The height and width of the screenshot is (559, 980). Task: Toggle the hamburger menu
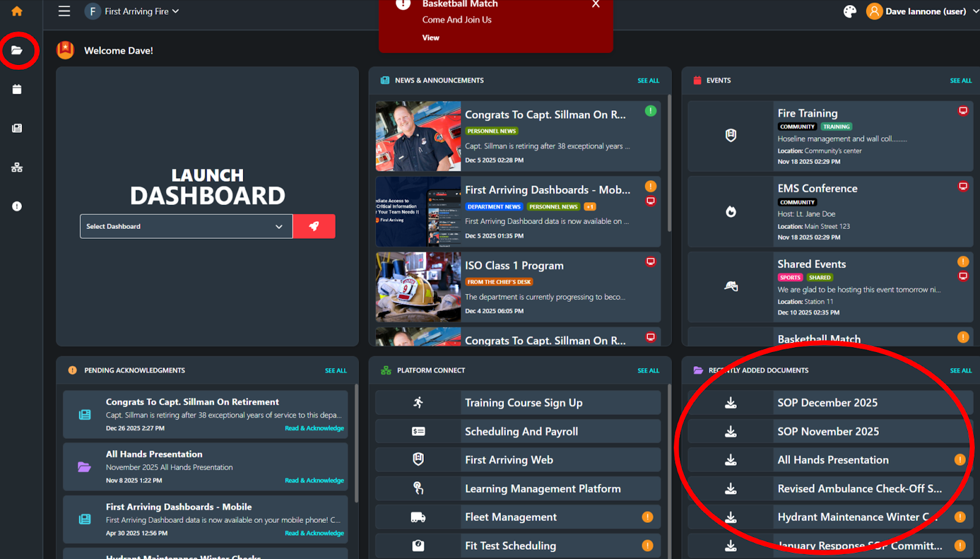64,11
